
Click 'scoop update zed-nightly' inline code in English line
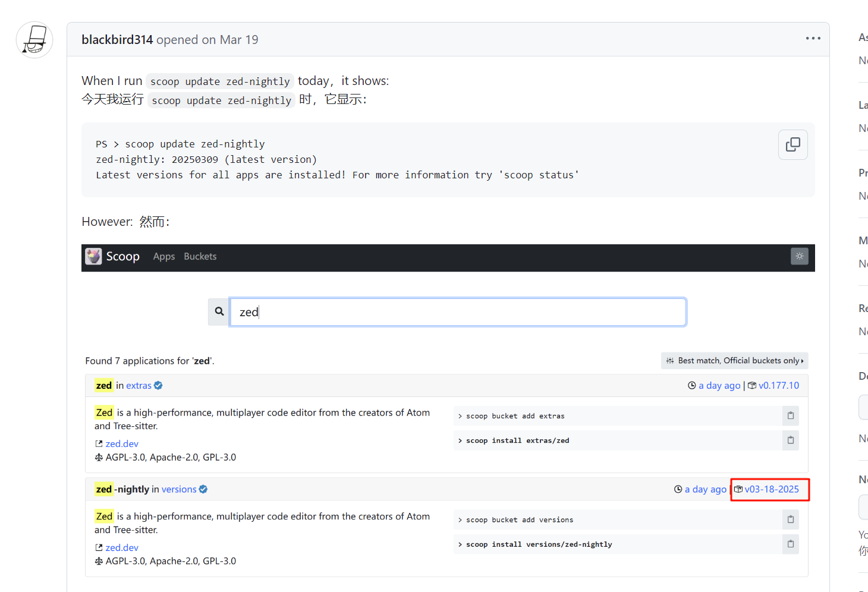220,81
